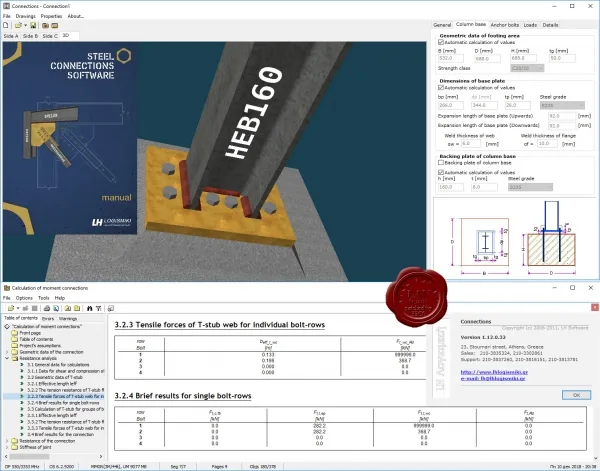The height and width of the screenshot is (471, 600).
Task: Click the Open file icon in Connections toolbar
Action: pos(18,25)
